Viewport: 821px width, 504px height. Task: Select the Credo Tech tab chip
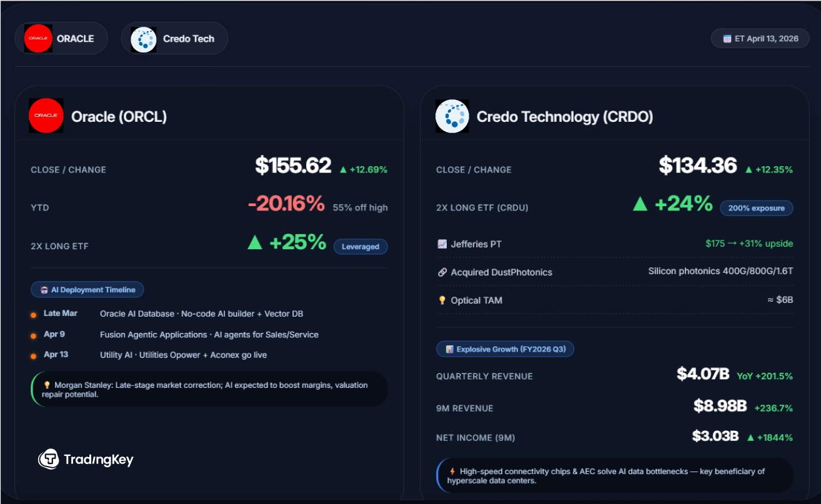(174, 39)
